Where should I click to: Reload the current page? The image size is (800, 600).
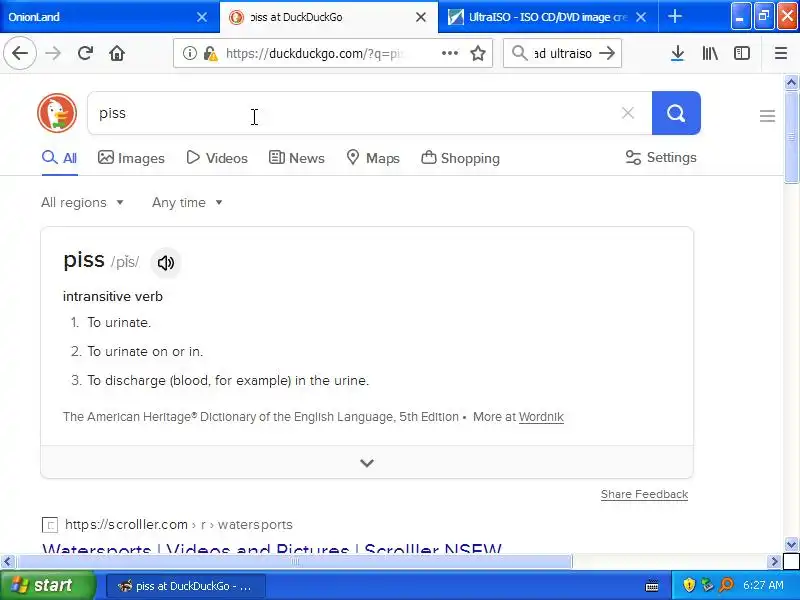[x=85, y=53]
